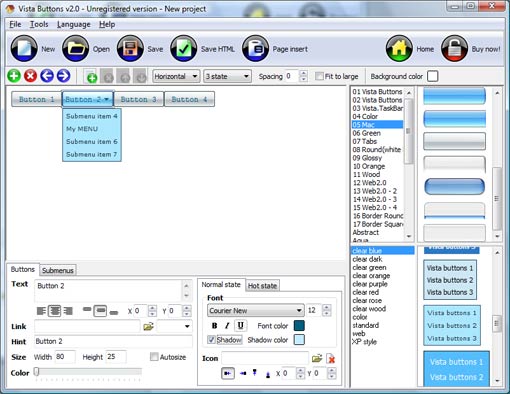
Task: Open the Horizontal orientation dropdown
Action: pyautogui.click(x=176, y=76)
